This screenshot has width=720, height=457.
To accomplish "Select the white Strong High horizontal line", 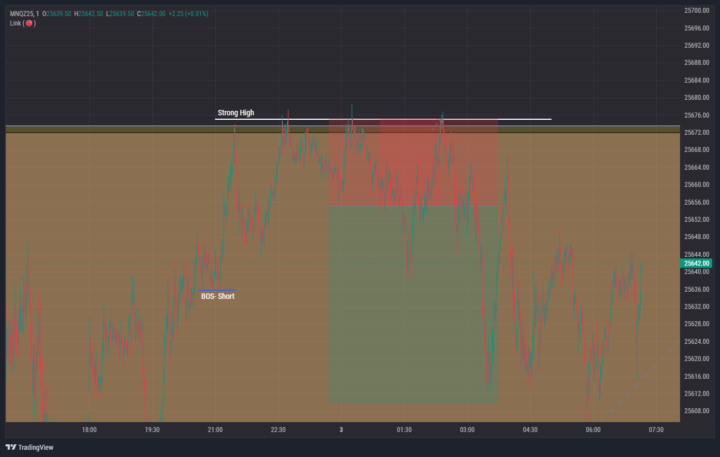I will [383, 119].
